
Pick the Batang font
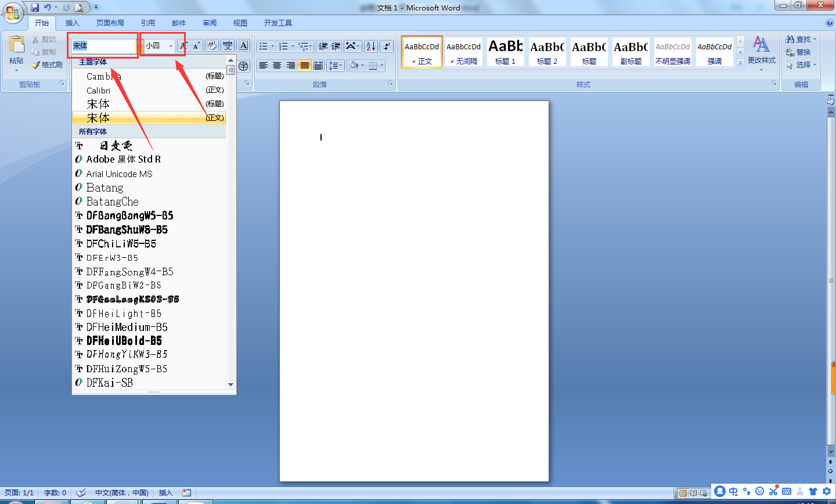149,188
